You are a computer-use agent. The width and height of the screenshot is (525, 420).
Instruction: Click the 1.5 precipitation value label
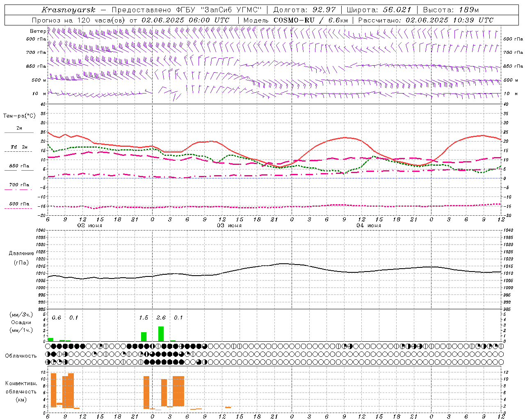[144, 318]
